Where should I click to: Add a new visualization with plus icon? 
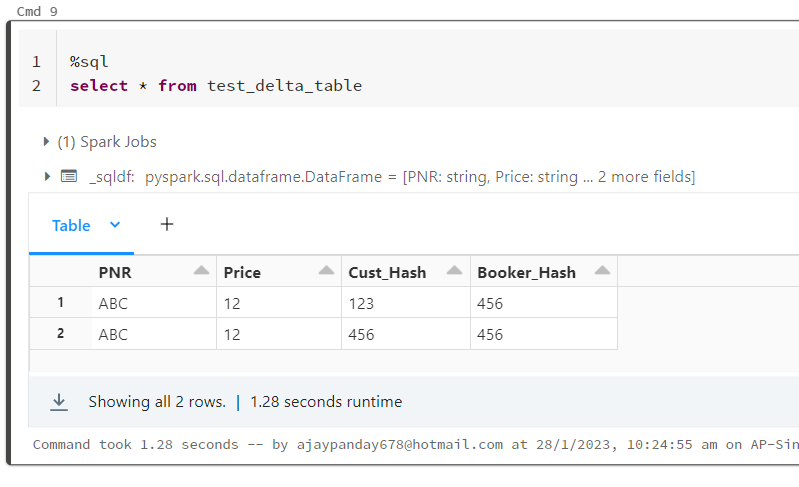167,225
